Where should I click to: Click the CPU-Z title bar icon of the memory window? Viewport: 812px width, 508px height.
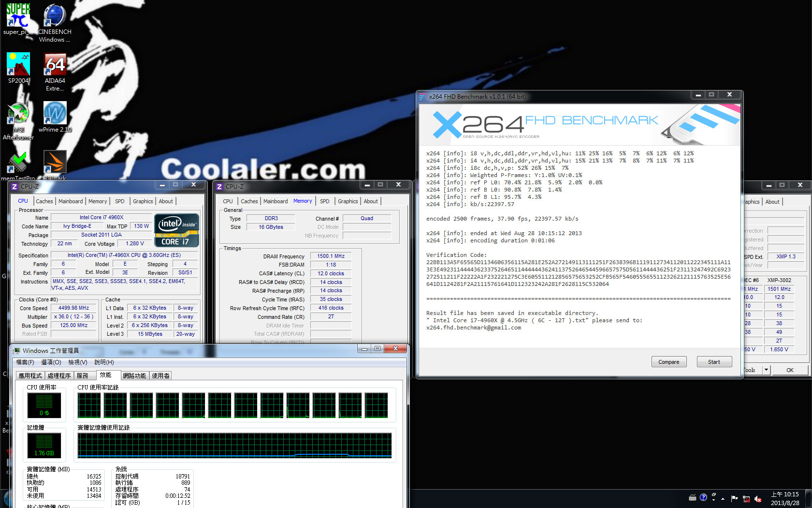point(219,186)
